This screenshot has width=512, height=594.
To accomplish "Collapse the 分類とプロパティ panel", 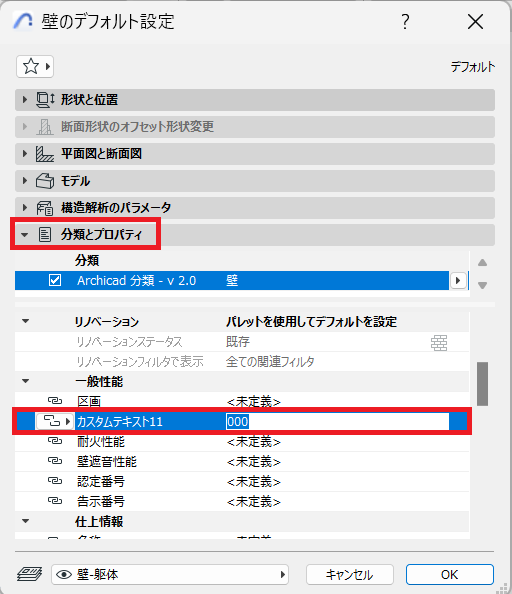I will point(25,235).
